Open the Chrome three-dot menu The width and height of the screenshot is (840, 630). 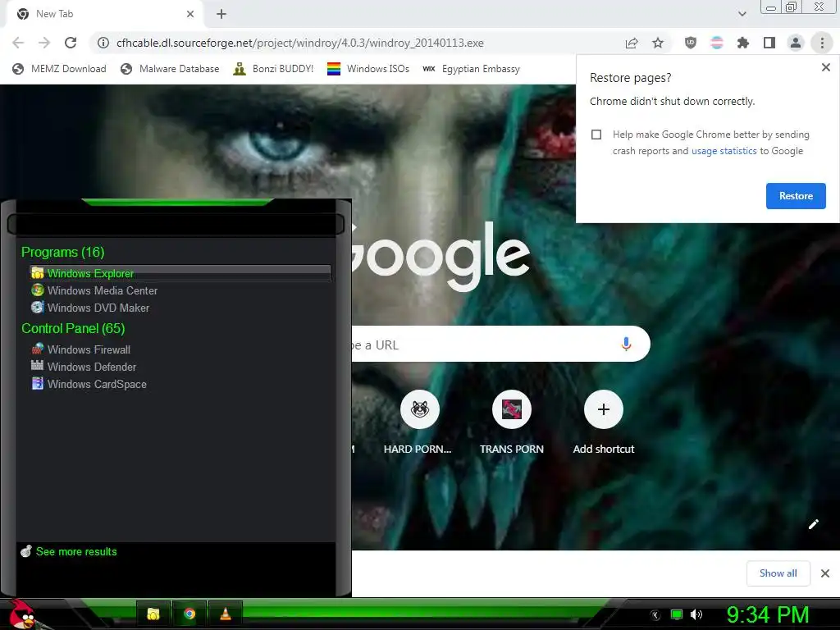[822, 43]
